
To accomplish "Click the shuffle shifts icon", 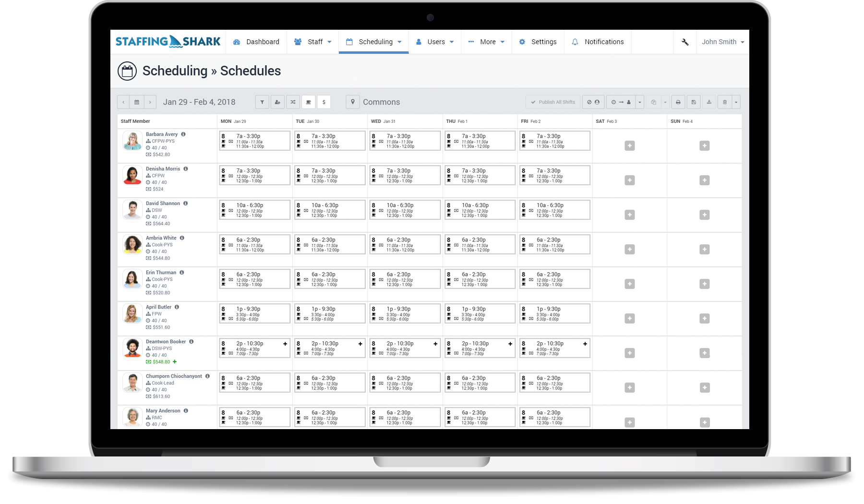I will pos(293,102).
